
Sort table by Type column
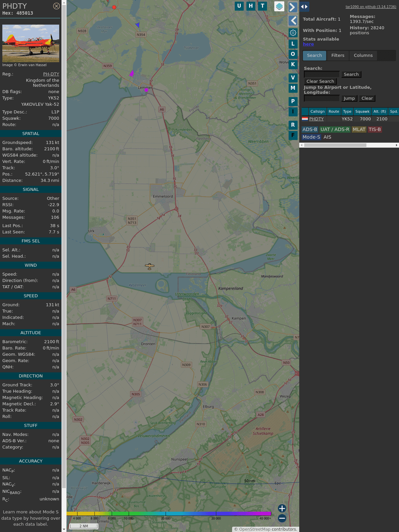point(347,112)
